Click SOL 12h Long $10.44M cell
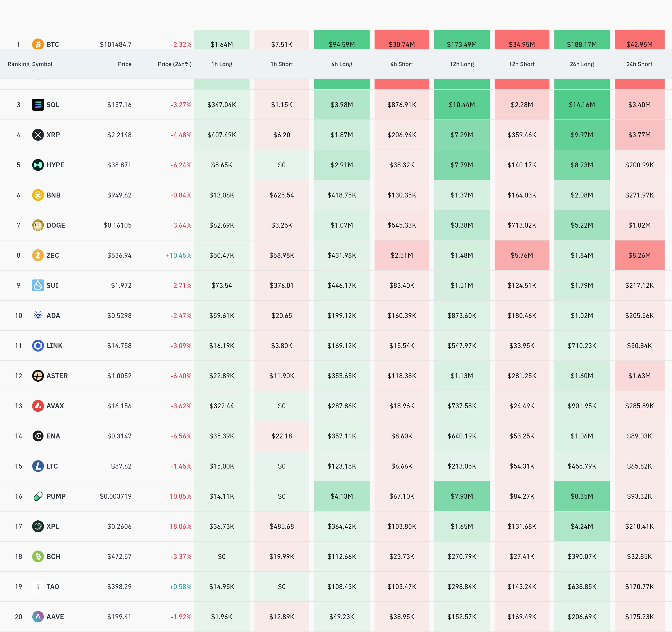The width and height of the screenshot is (672, 632). tap(462, 105)
